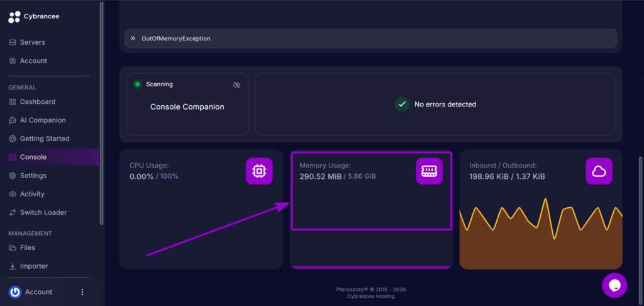
Task: Click the 198.96 KiB / 1.37 KiB value
Action: click(508, 176)
